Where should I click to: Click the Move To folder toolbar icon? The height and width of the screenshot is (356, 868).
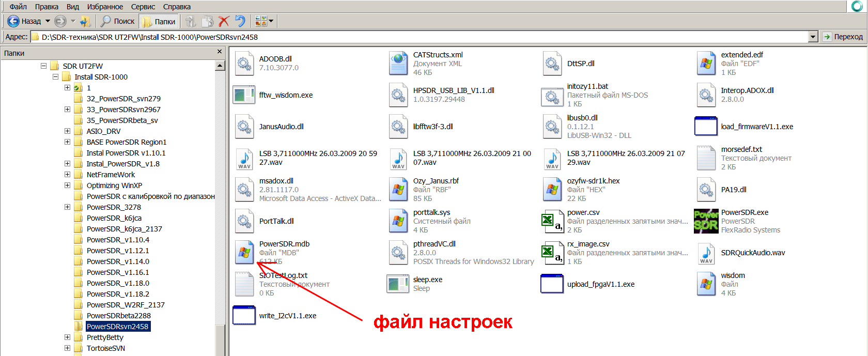(191, 21)
